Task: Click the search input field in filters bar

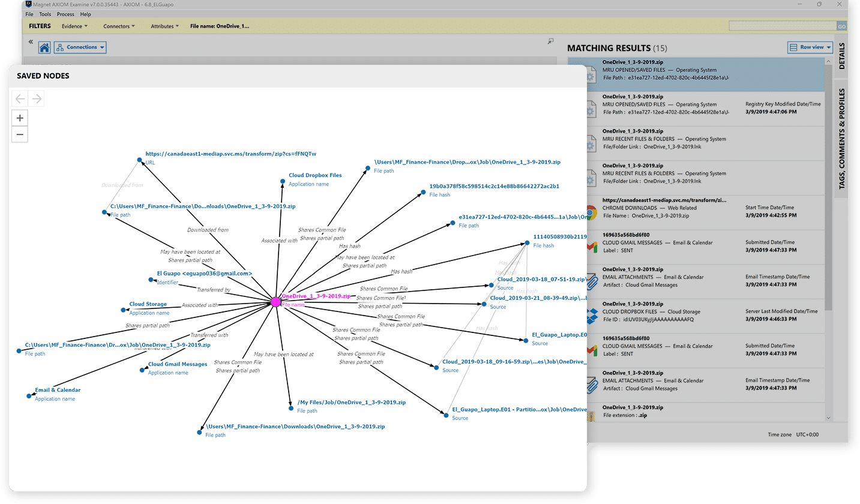Action: (x=782, y=26)
